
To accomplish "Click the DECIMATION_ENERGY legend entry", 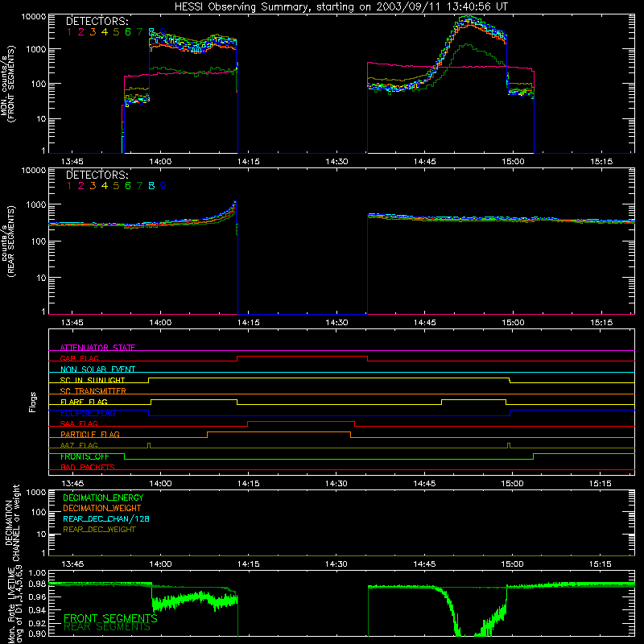I will (x=103, y=497).
